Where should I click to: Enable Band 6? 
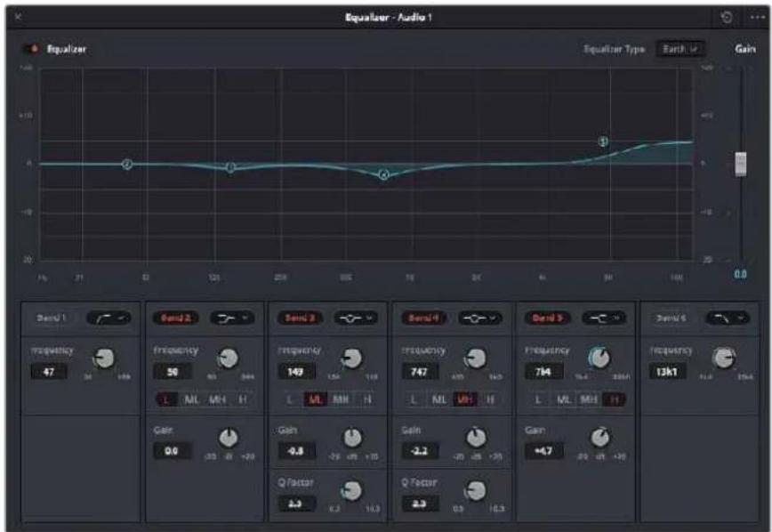671,318
